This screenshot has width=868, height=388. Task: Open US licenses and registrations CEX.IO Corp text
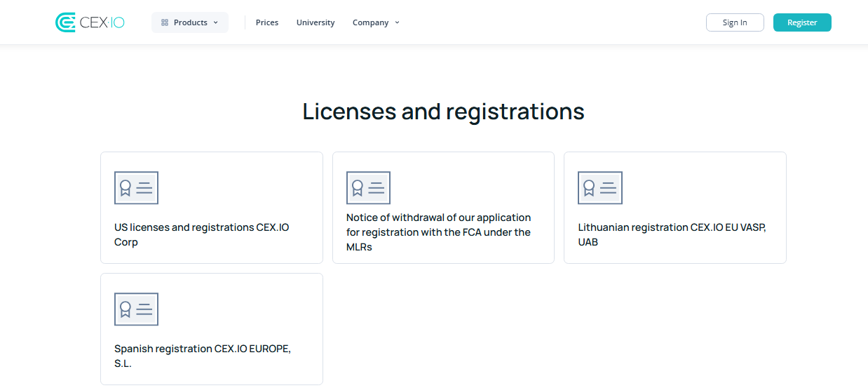[202, 234]
